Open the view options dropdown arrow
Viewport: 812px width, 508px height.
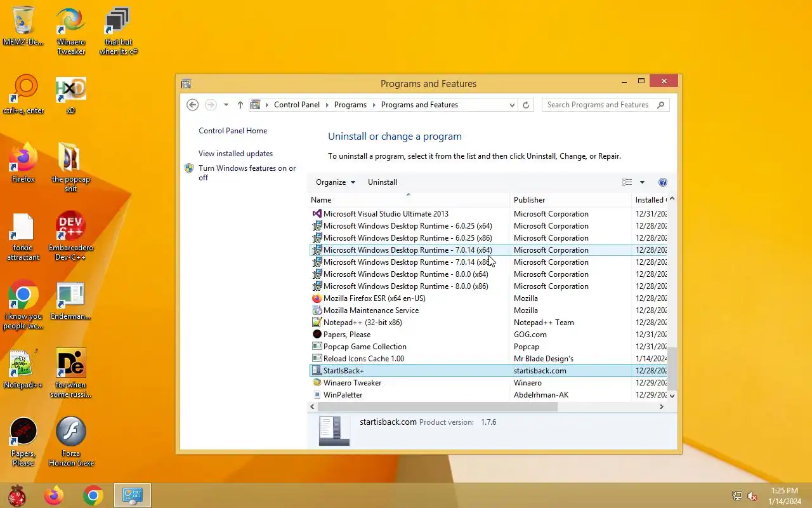click(x=642, y=182)
